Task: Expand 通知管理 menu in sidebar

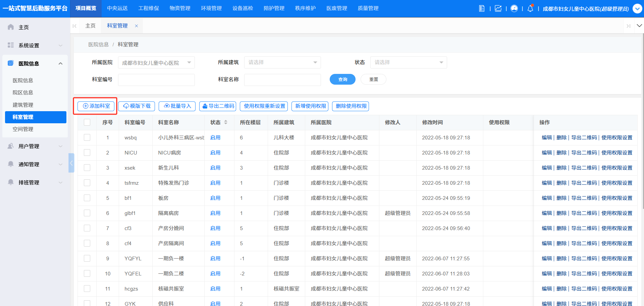Action: [60, 164]
